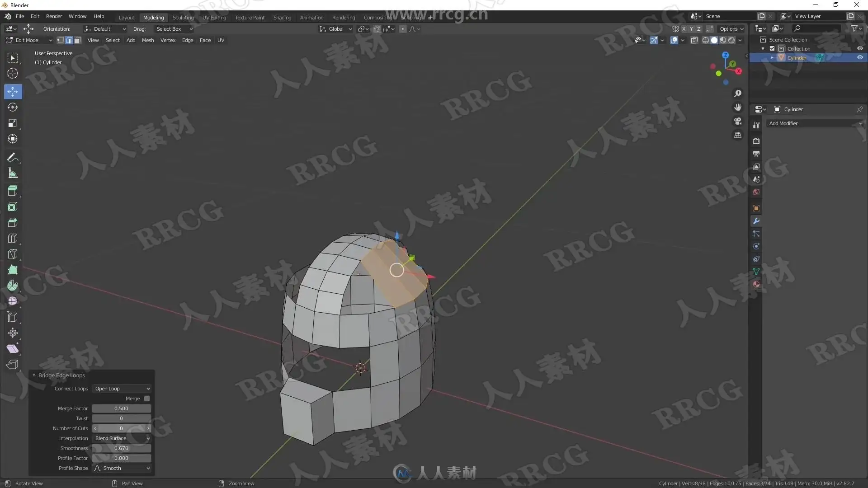Increase Number of Cuts with right arrow

[x=148, y=428]
